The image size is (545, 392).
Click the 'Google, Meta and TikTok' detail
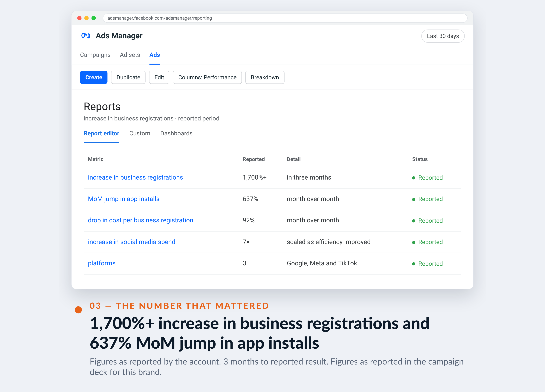[x=322, y=263]
